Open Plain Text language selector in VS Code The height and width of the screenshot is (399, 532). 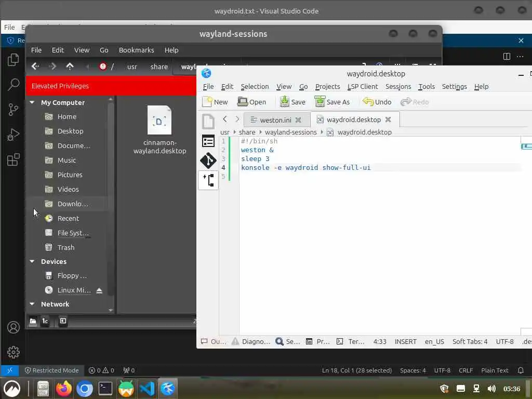click(x=495, y=370)
